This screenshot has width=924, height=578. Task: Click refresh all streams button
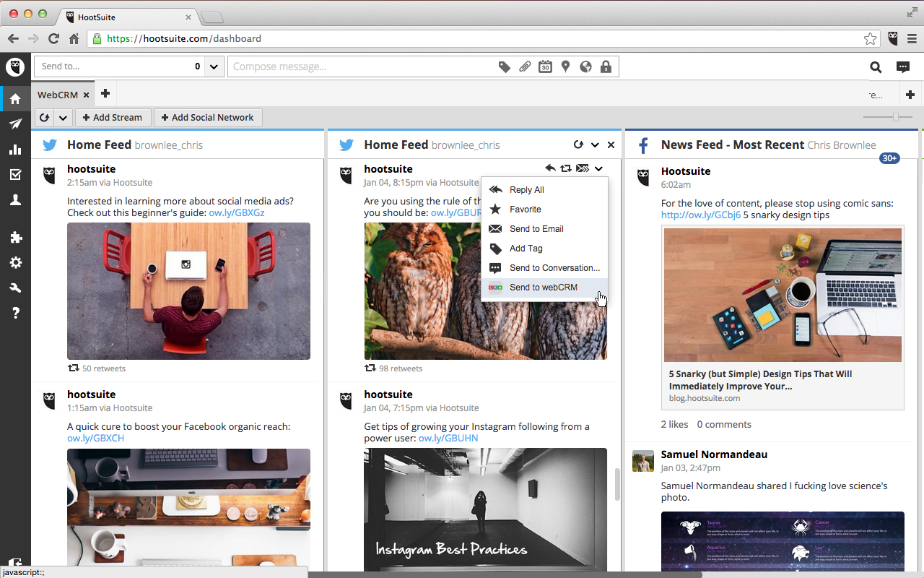pyautogui.click(x=45, y=118)
